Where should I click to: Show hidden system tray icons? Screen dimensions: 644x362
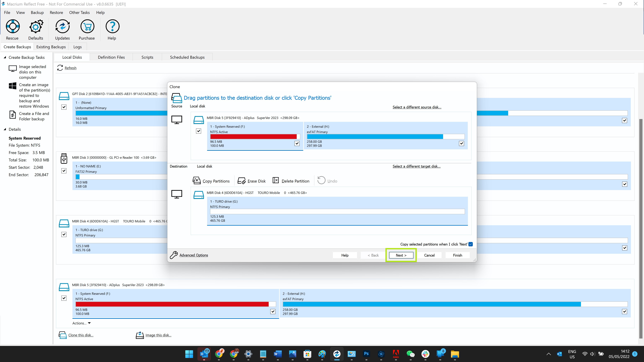(549, 354)
